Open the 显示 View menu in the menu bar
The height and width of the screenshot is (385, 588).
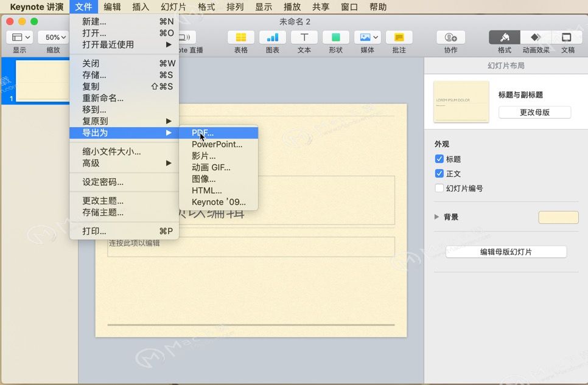tap(264, 7)
